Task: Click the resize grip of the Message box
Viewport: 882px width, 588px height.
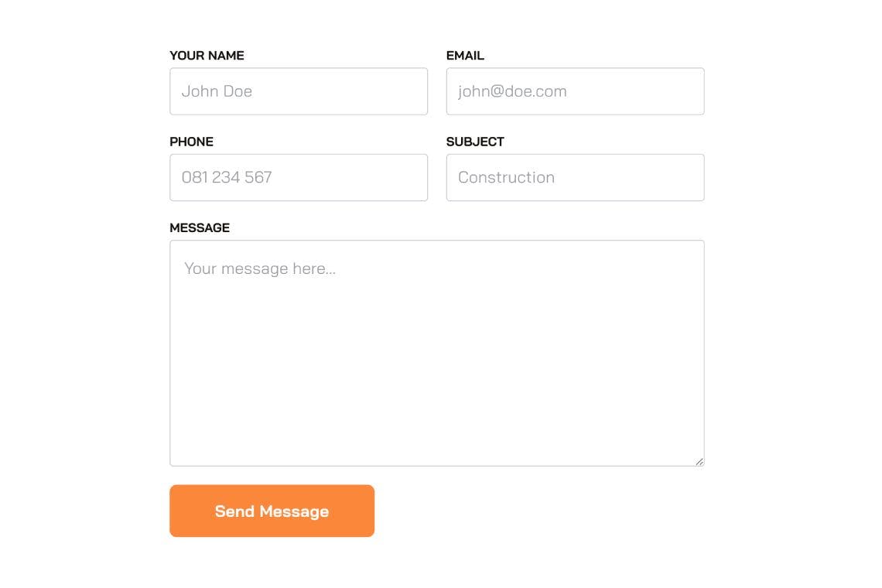Action: click(699, 461)
